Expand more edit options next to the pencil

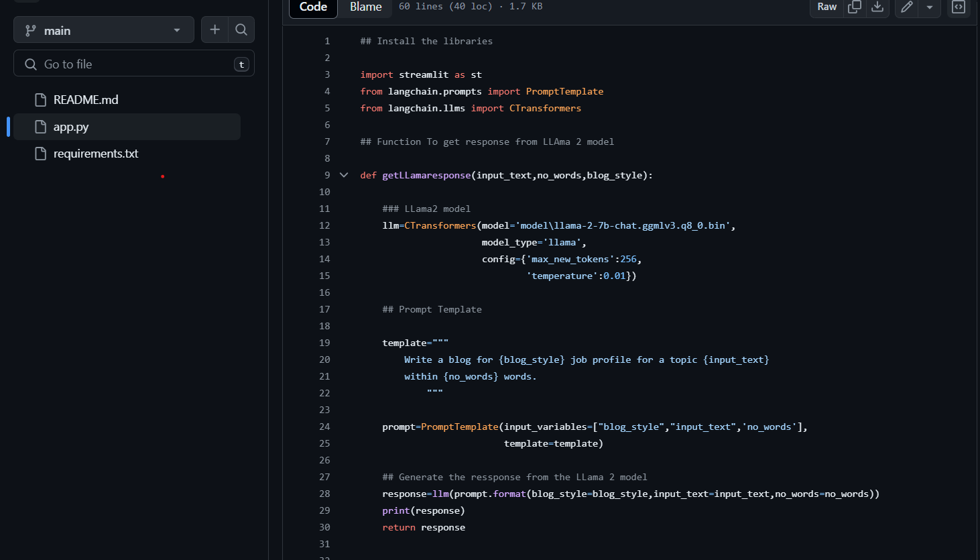tap(929, 7)
